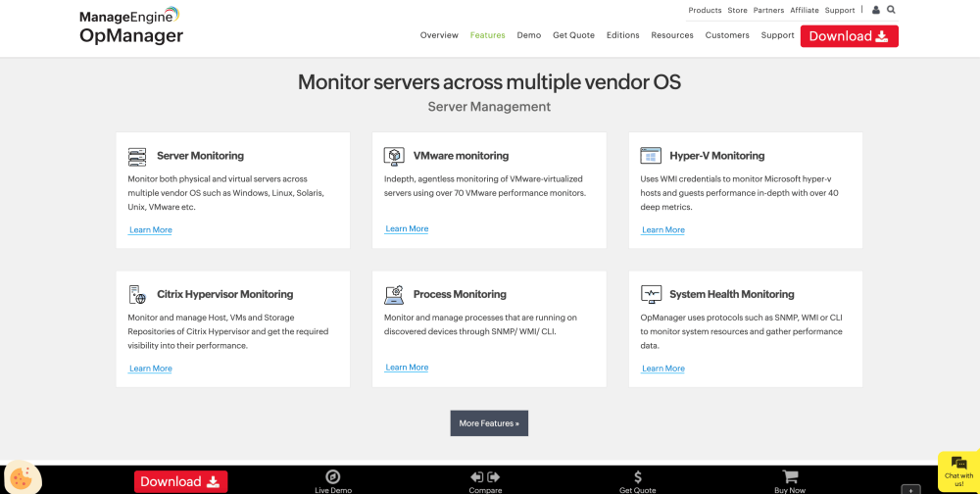Open the cookie settings icon

(23, 479)
